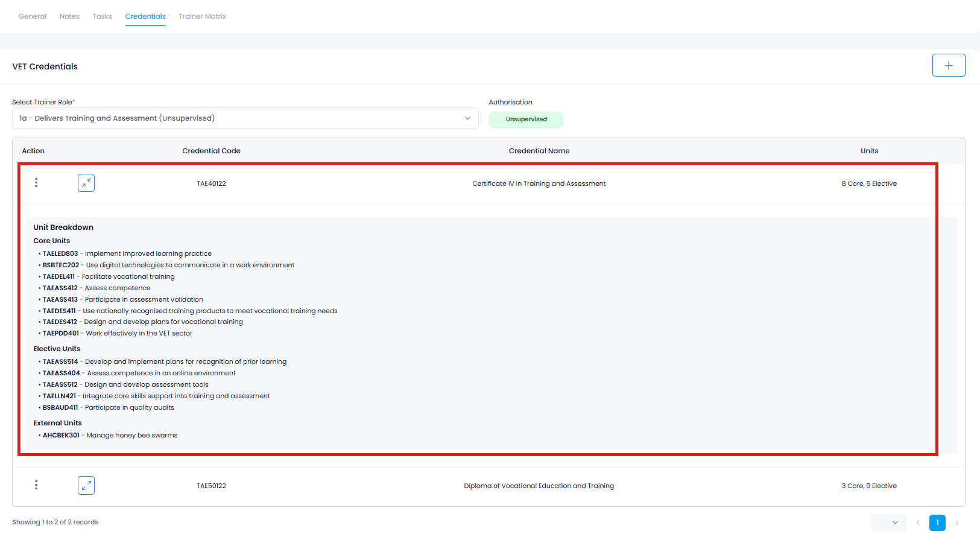Click the Unit Breakdown heading
This screenshot has width=980, height=537.
click(x=63, y=227)
